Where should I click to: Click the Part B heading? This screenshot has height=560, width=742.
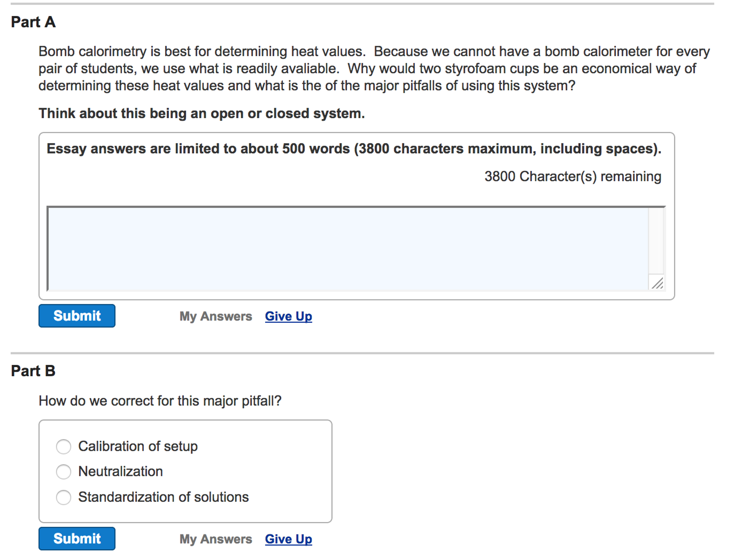point(33,371)
